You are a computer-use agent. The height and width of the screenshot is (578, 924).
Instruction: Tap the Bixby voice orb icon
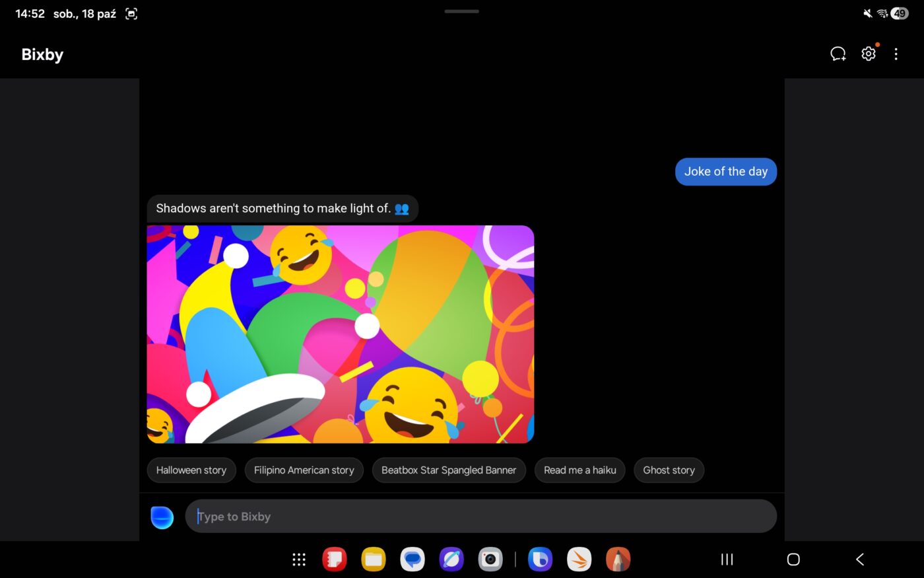point(162,517)
